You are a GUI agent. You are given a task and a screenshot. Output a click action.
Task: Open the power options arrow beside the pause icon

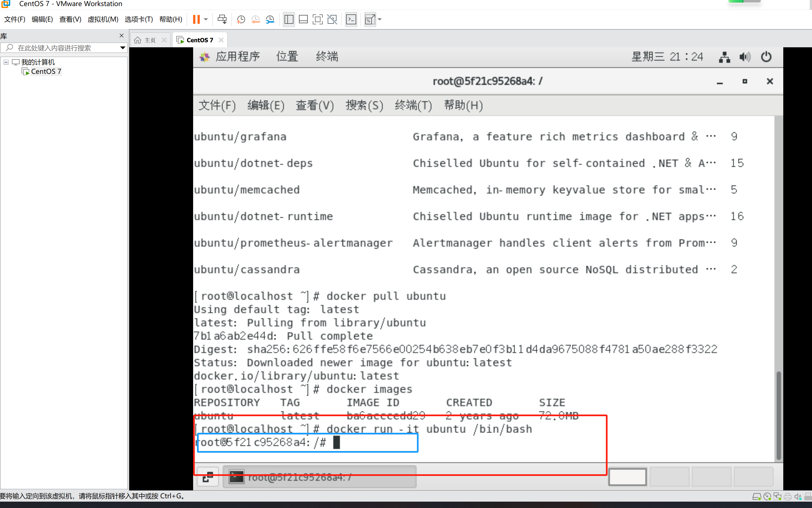[x=206, y=19]
